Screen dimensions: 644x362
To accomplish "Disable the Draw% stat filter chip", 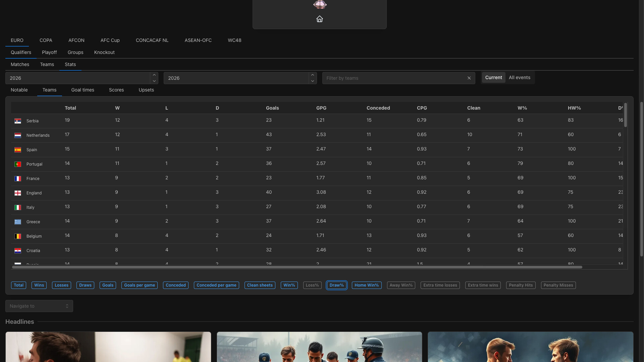I will (x=336, y=285).
